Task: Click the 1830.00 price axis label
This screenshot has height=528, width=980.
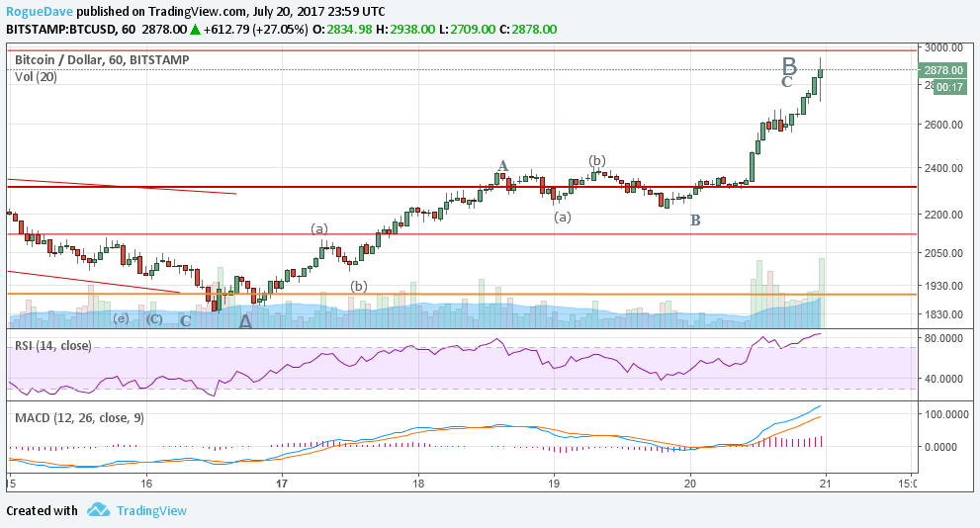Action: point(943,314)
